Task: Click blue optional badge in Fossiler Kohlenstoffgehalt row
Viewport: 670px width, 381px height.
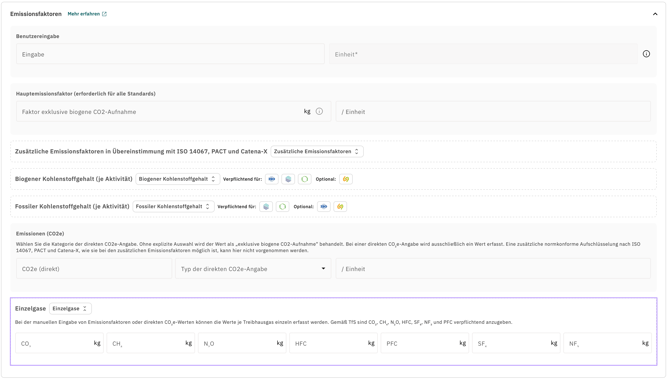Action: click(324, 207)
